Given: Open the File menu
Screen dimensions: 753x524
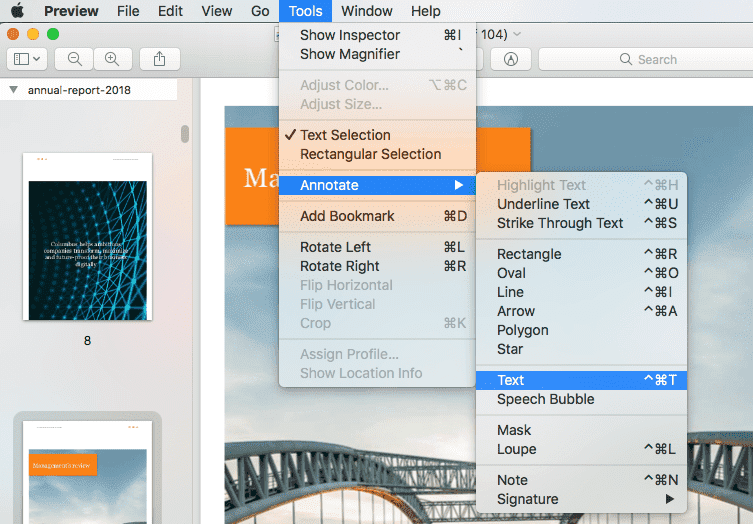Looking at the screenshot, I should (128, 11).
